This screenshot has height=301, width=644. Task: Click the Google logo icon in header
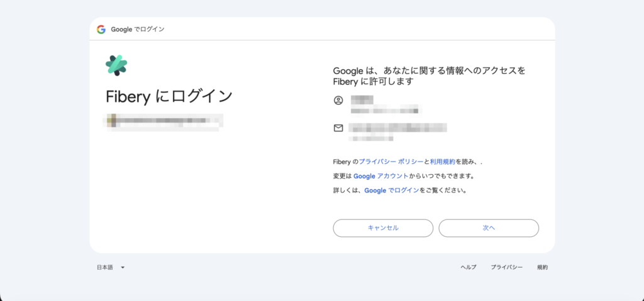(101, 30)
